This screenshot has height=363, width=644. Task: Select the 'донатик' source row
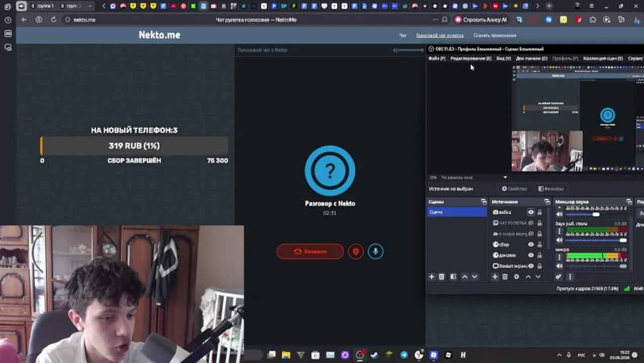519,255
